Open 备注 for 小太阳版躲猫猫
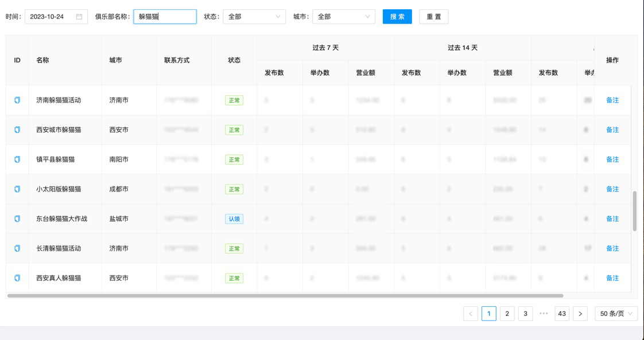Viewport: 644px width, 340px height. 612,189
